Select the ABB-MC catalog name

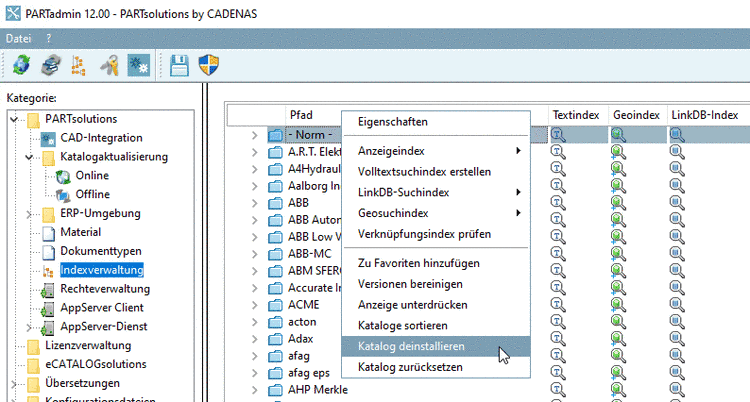click(x=309, y=254)
